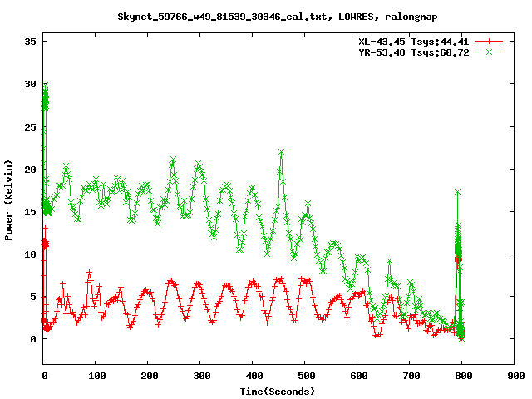Click the x-axis tick label 700
Screen dimensions: 532x399
(x=411, y=376)
